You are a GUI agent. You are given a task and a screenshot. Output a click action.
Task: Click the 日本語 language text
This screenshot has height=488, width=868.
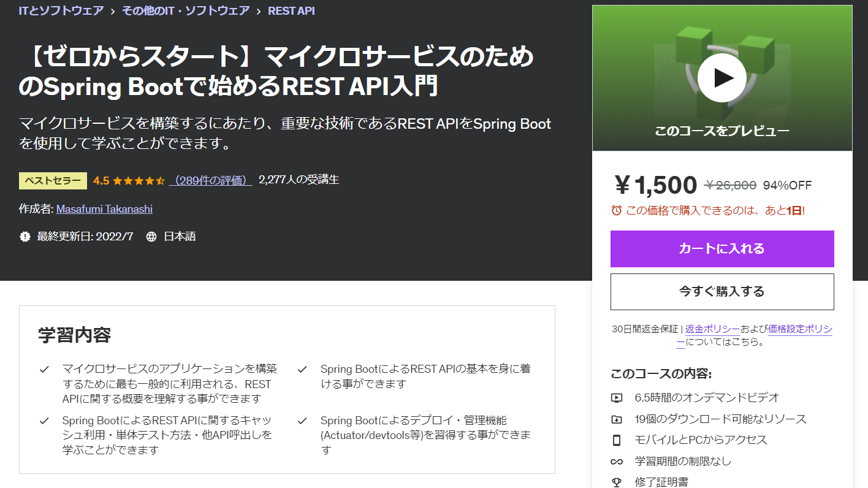180,236
